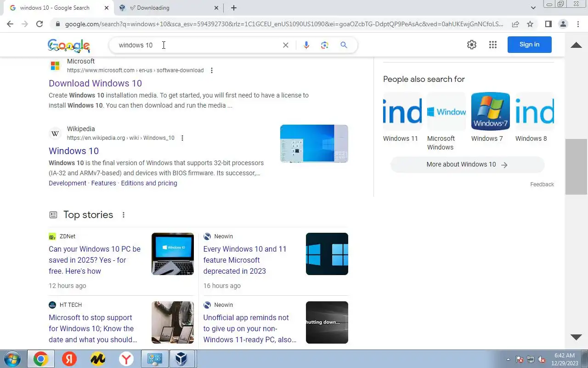Open the ZDNet Windows 10 PC story
This screenshot has width=588, height=368.
95,260
